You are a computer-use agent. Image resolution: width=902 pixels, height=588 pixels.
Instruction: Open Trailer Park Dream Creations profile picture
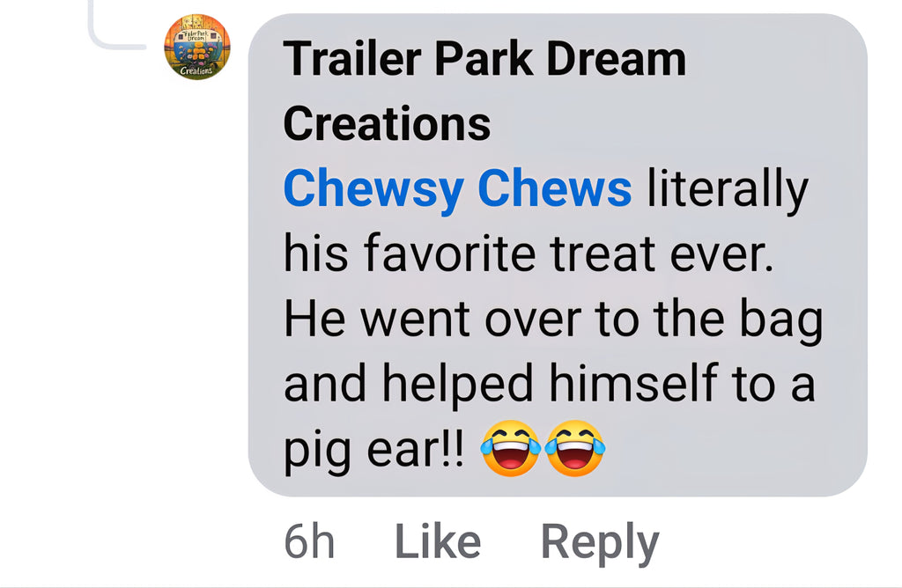(x=197, y=48)
